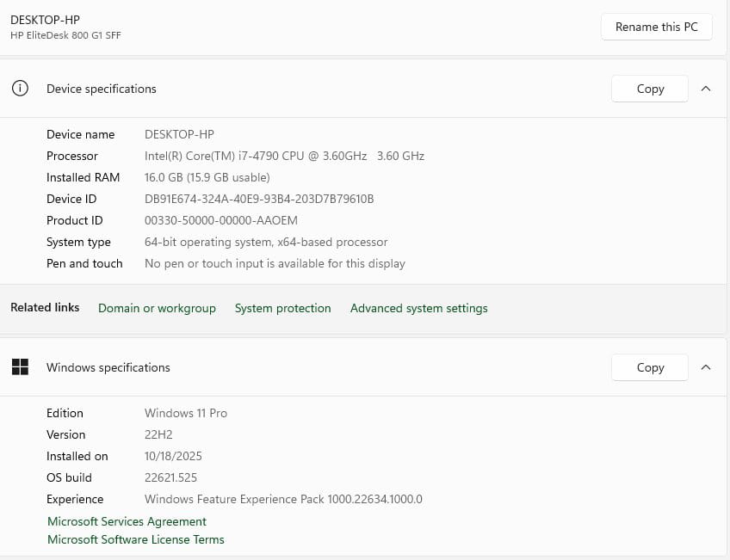Click the Windows specifications header
Screen dimensions: 730x560
(x=108, y=367)
